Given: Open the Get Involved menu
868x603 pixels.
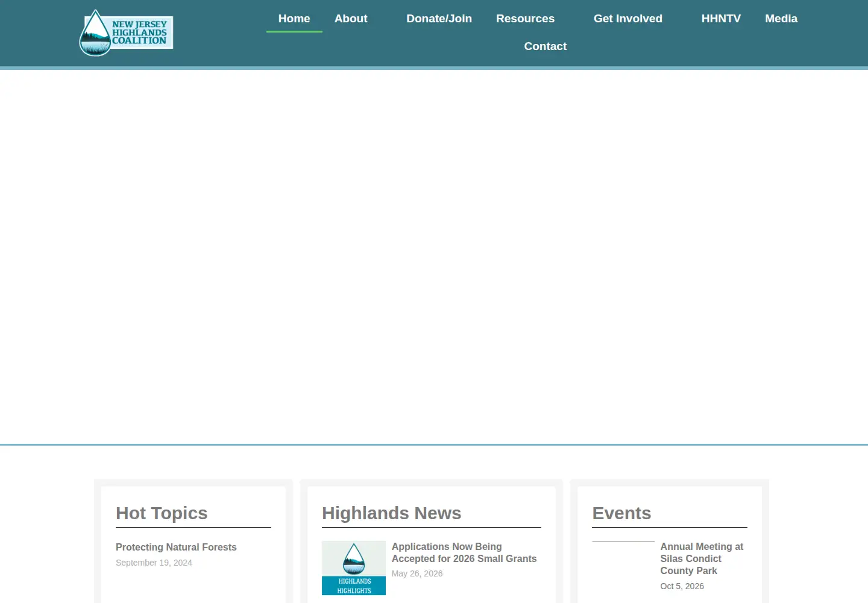Looking at the screenshot, I should pyautogui.click(x=628, y=19).
